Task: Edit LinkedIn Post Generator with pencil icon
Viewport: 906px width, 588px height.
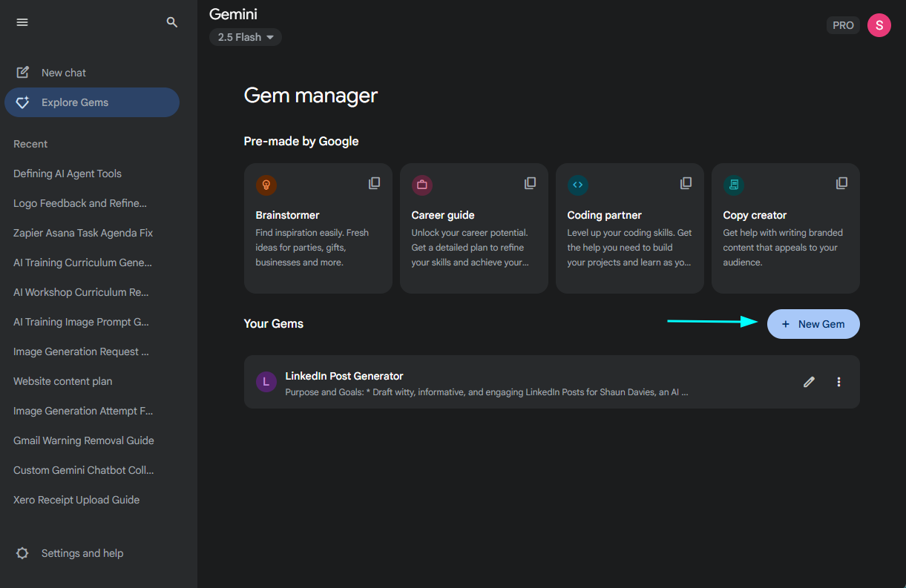Action: (809, 382)
